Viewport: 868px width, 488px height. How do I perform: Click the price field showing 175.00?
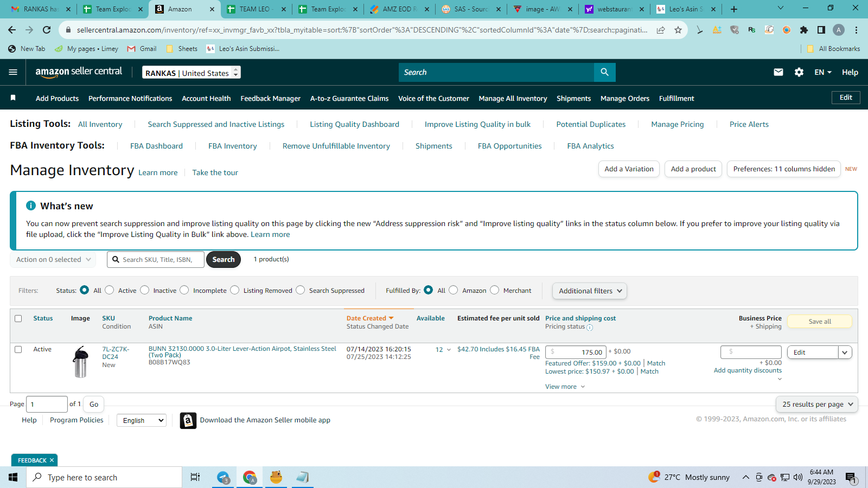click(x=576, y=352)
